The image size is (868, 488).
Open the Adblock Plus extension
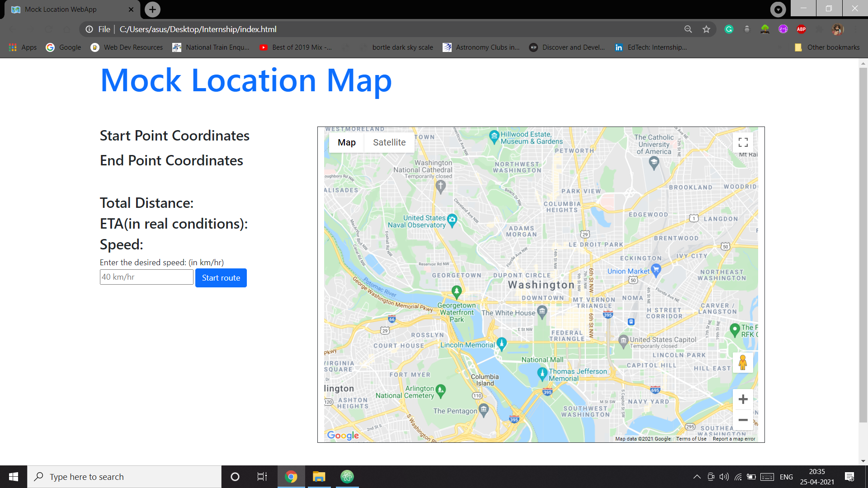802,29
